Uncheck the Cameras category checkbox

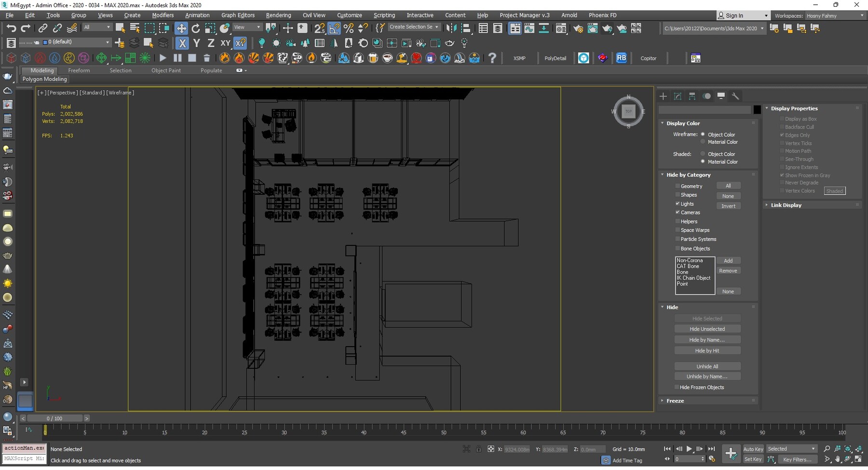click(x=678, y=213)
